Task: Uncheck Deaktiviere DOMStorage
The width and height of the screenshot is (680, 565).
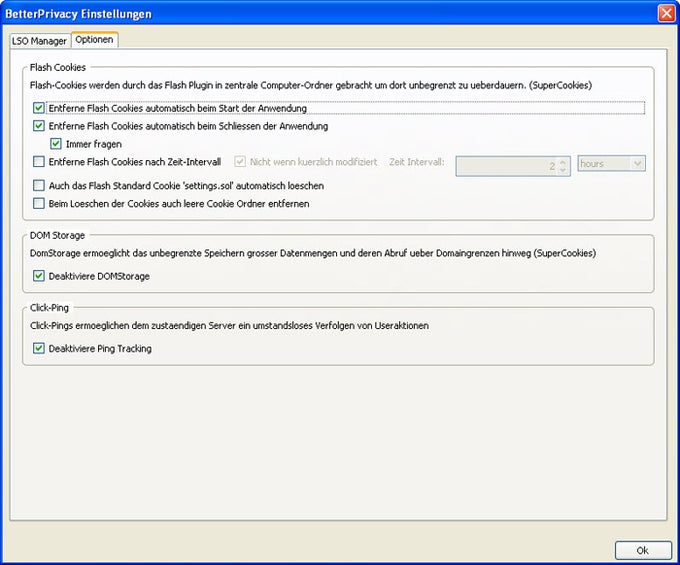Action: (x=39, y=276)
